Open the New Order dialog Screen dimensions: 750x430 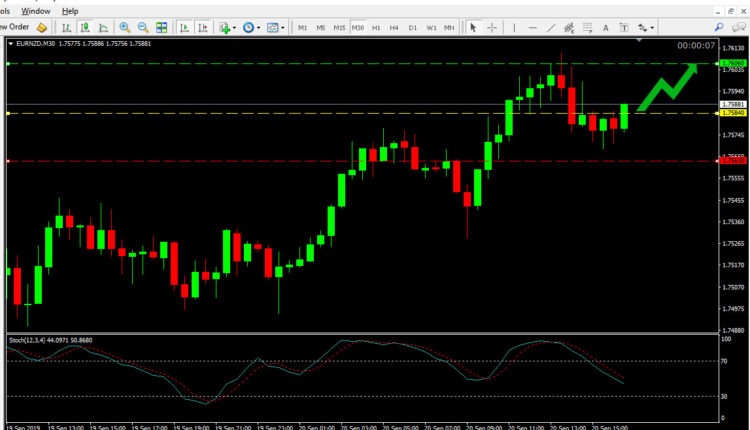(14, 27)
